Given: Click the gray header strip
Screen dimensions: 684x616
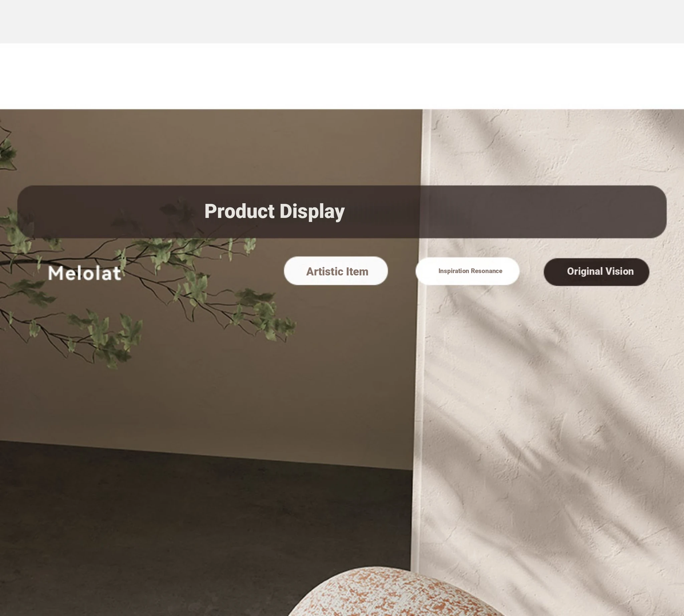Looking at the screenshot, I should pos(342,21).
